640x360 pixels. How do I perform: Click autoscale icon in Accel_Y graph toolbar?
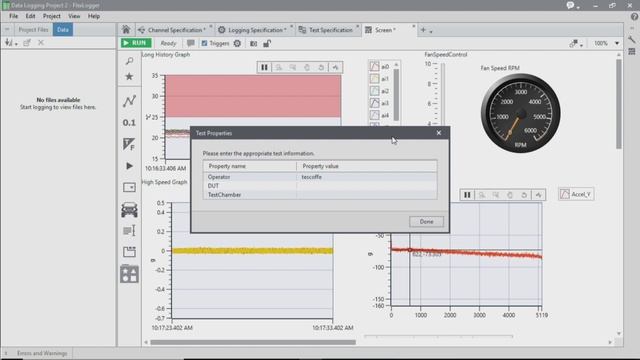pyautogui.click(x=538, y=195)
